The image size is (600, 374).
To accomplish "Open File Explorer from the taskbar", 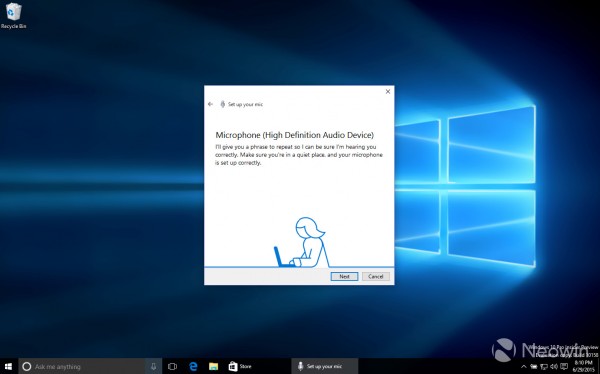I will click(214, 367).
